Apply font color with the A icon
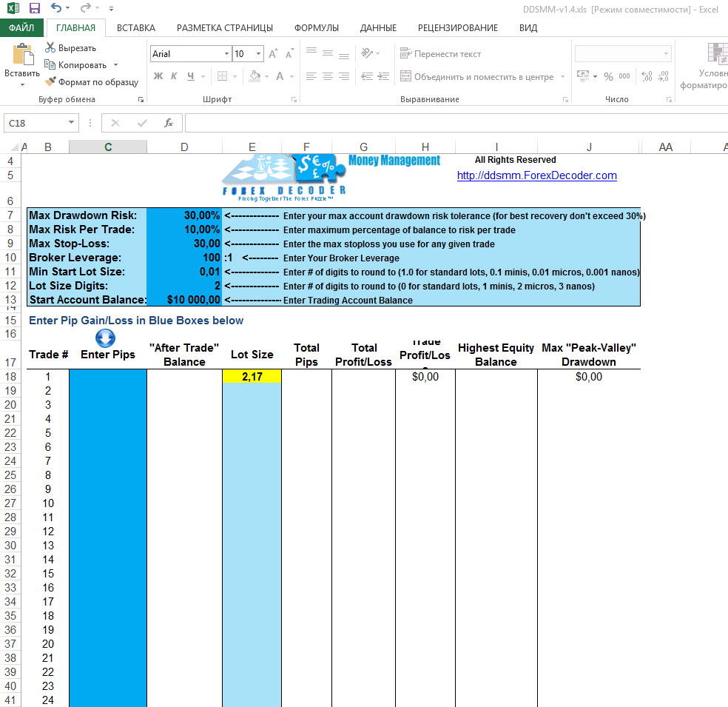This screenshot has height=707, width=728. click(x=280, y=76)
